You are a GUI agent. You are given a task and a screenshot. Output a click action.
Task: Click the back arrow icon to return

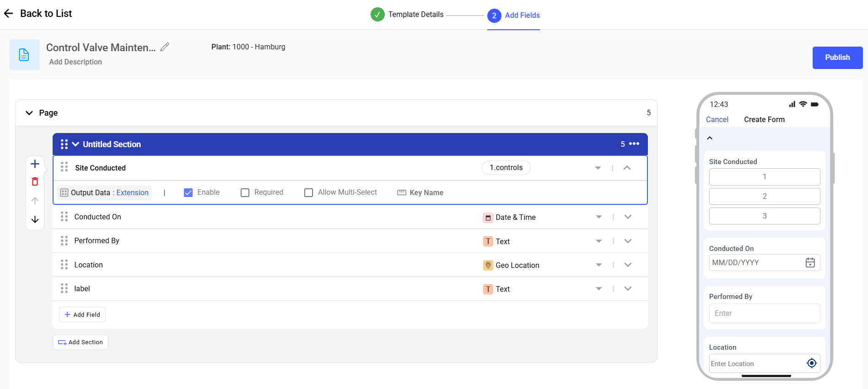click(x=9, y=14)
